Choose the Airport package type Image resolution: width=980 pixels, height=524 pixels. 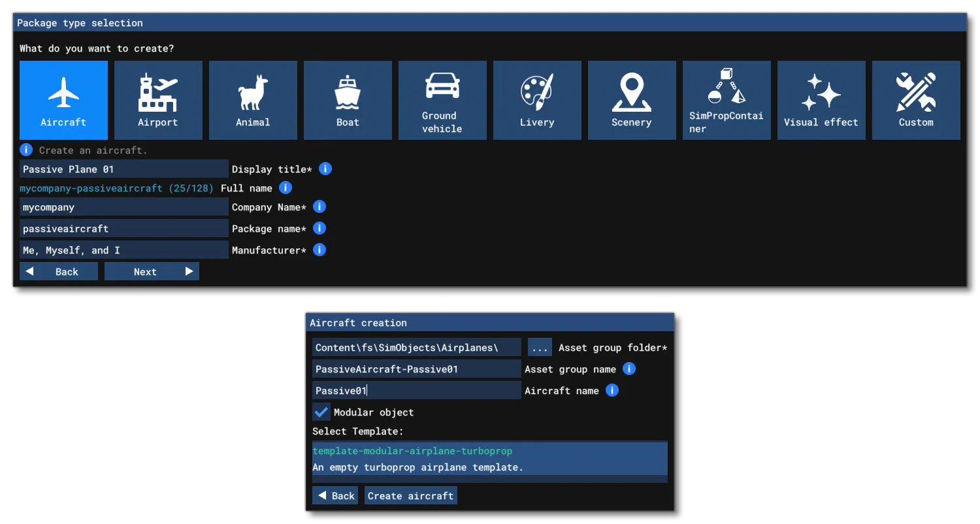pos(158,100)
